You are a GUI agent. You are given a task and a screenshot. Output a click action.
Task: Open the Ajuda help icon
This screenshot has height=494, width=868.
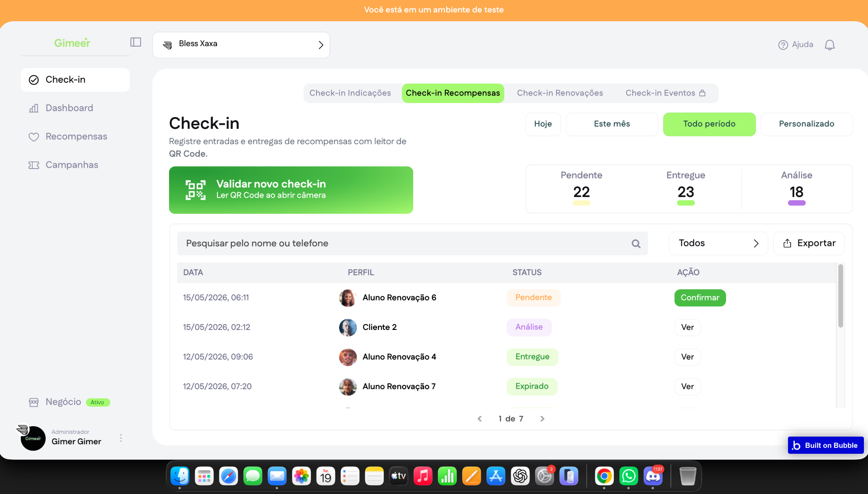[783, 45]
